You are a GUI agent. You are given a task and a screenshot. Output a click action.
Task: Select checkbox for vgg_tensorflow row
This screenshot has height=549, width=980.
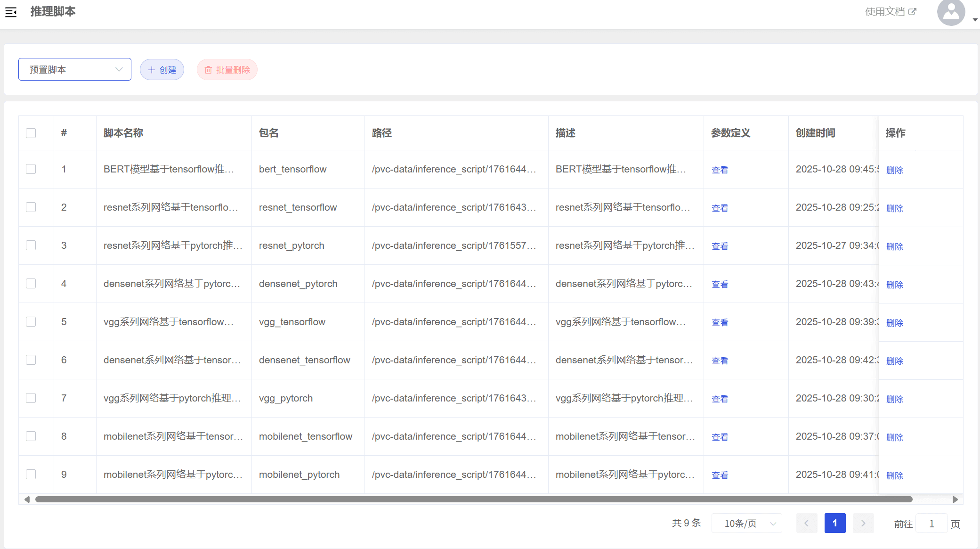click(31, 322)
